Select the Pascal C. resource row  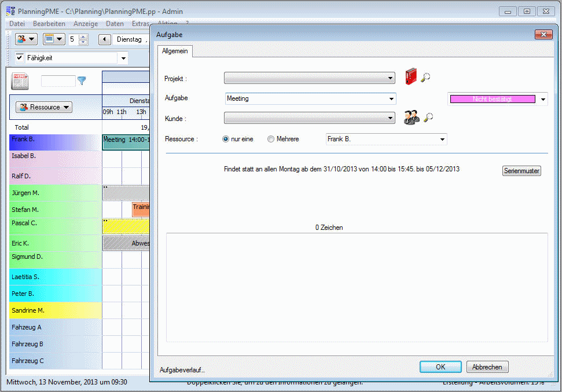pos(56,226)
